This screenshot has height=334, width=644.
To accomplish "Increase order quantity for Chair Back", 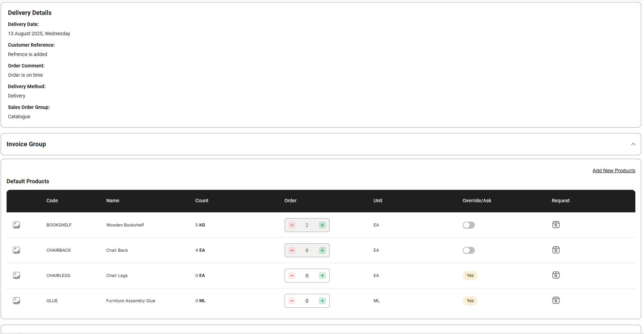I will pos(322,250).
